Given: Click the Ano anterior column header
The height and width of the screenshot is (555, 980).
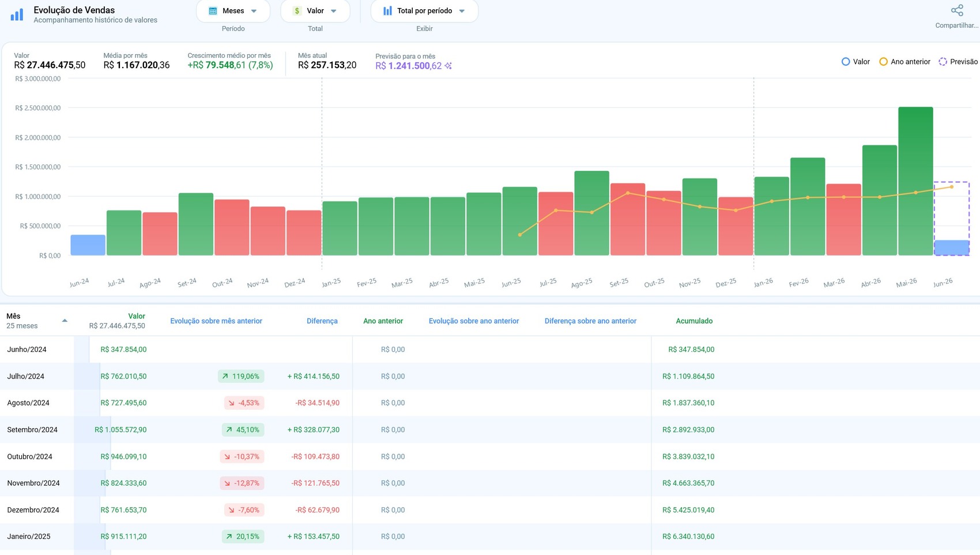Looking at the screenshot, I should pyautogui.click(x=383, y=321).
